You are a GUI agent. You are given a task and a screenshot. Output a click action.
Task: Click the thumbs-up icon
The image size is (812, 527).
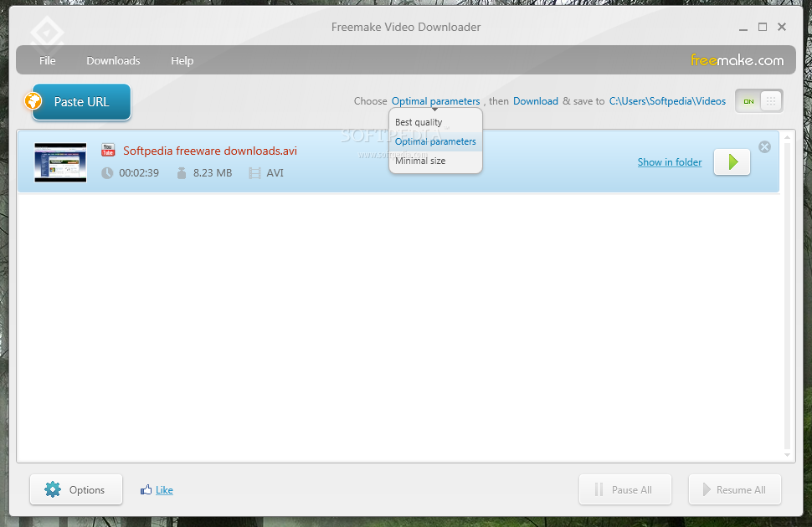pos(146,489)
